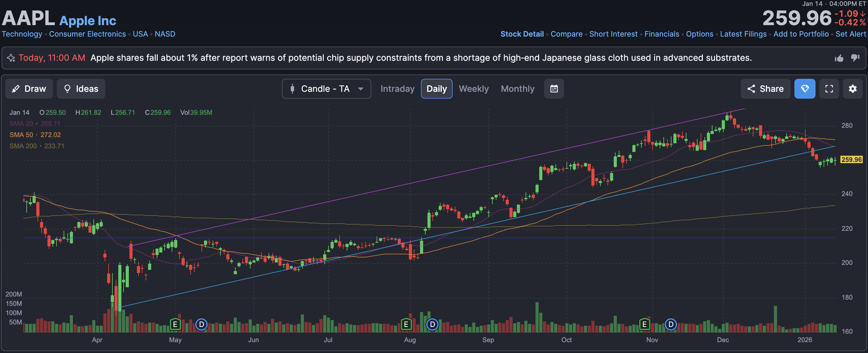Viewport: 868px width, 353px height.
Task: Switch chart to Intraday timeframe
Action: [397, 89]
